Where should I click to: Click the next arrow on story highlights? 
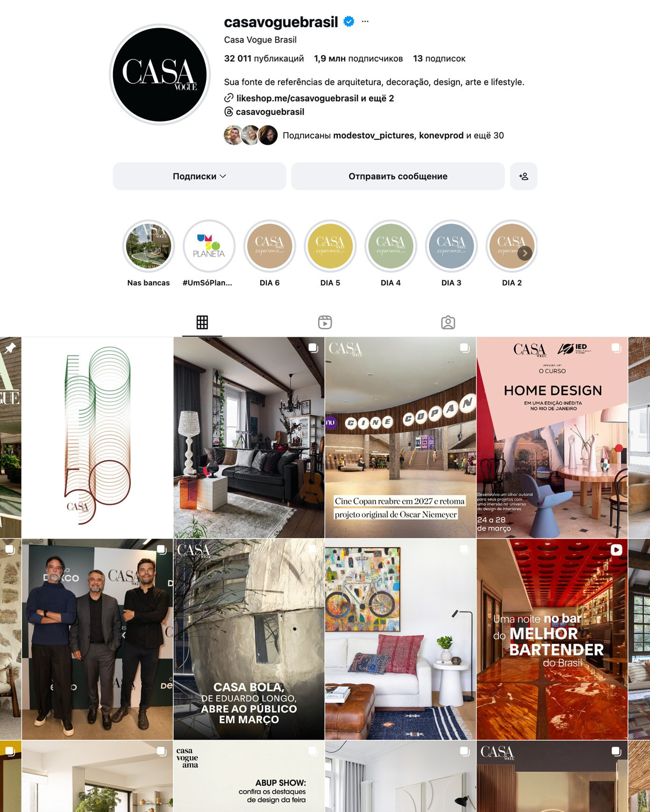click(525, 253)
